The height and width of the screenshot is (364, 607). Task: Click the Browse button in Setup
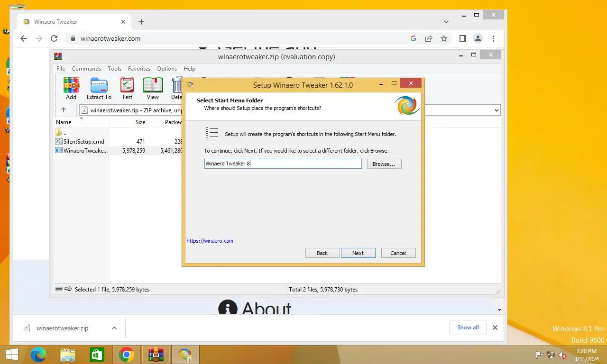384,164
